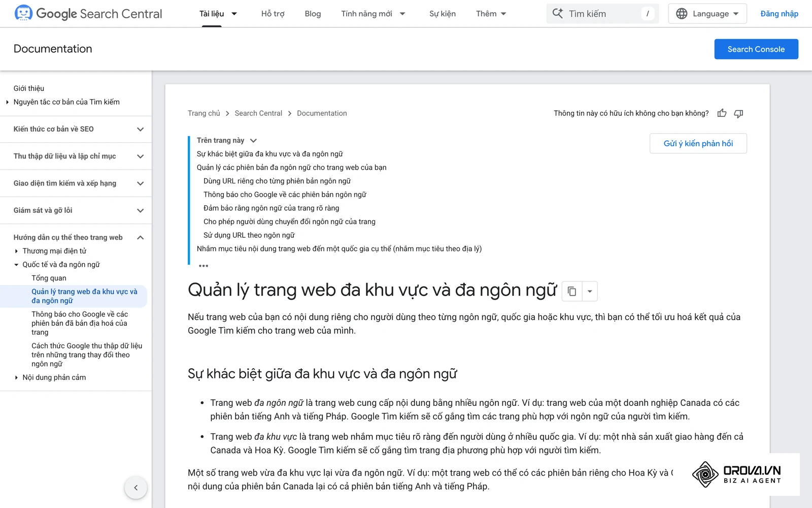The image size is (812, 508).
Task: Jump to Nhắm mục tiêu nội dung trang web section
Action: point(340,249)
